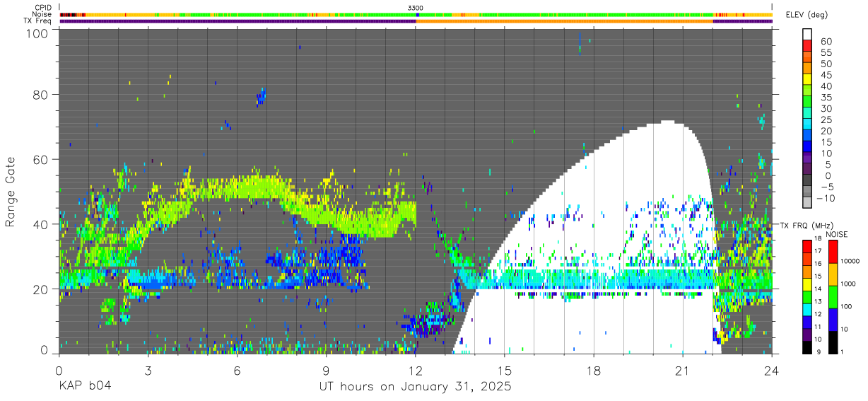Click the black bottom segment of NOISE colorbar
The image size is (868, 401).
click(x=833, y=342)
